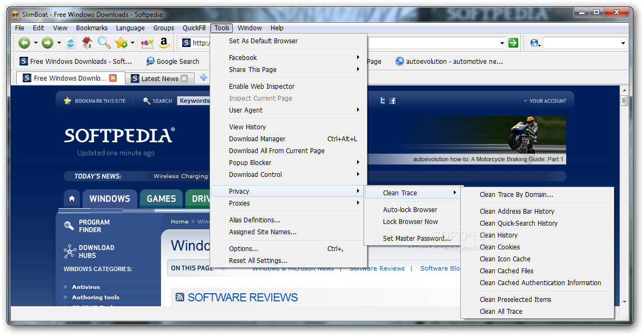Click the green Forward arrow button
Image resolution: width=644 pixels, height=336 pixels.
click(x=48, y=43)
